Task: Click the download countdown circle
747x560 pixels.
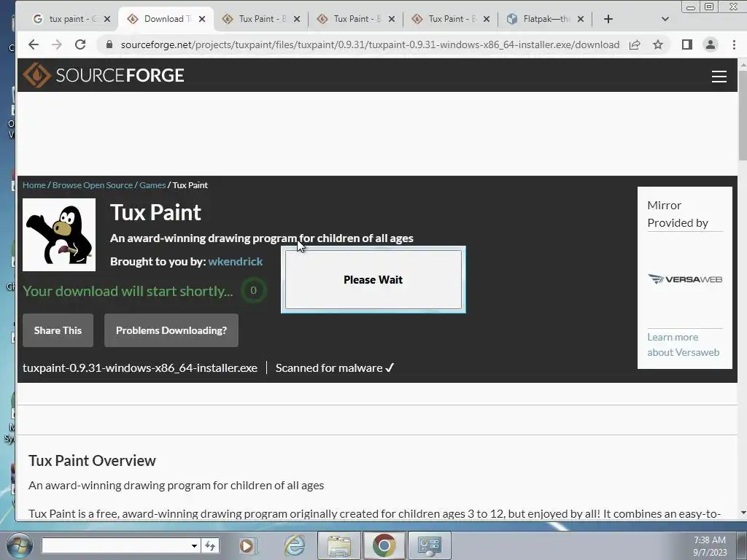Action: [253, 290]
